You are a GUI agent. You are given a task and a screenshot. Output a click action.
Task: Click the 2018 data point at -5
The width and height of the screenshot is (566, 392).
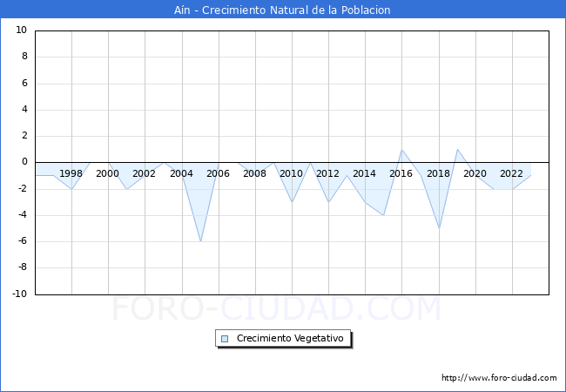439,228
